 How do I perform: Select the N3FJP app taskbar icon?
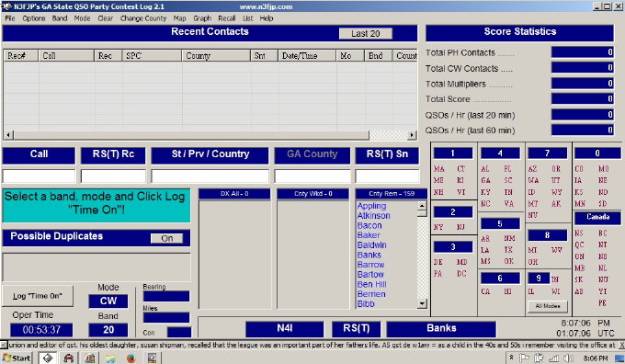(48, 358)
